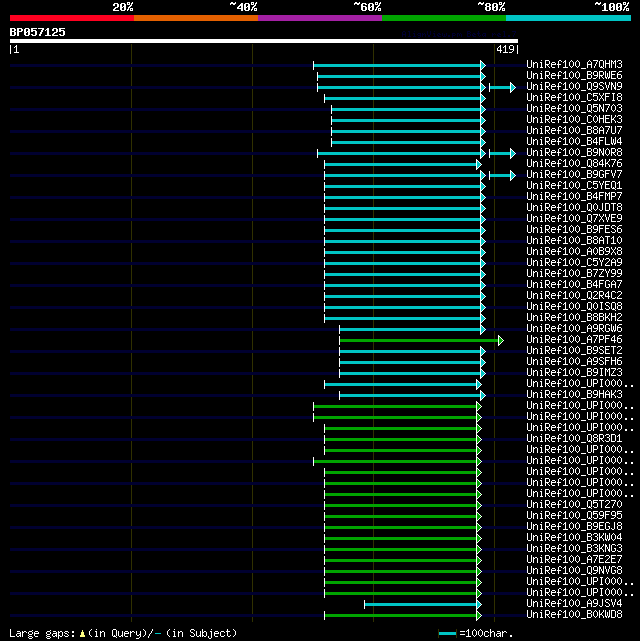This screenshot has height=641, width=640.
Task: Click the query end position label 419
Action: pos(505,49)
